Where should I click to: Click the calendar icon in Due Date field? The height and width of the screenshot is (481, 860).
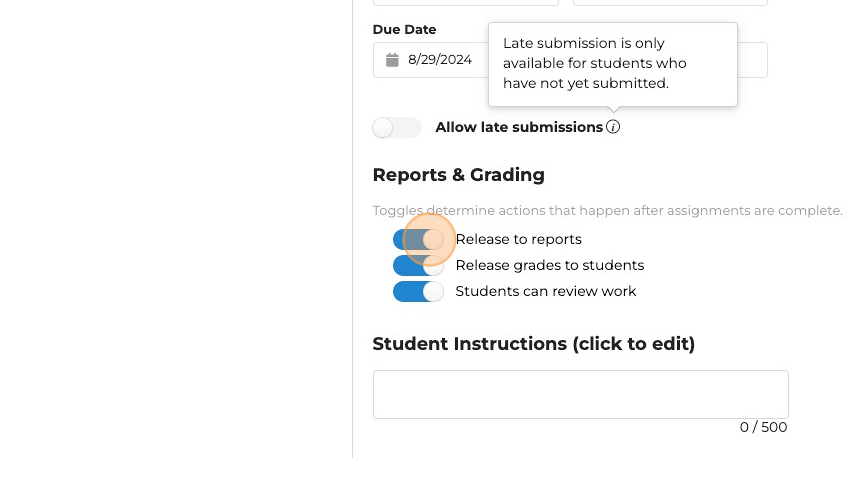coord(393,60)
